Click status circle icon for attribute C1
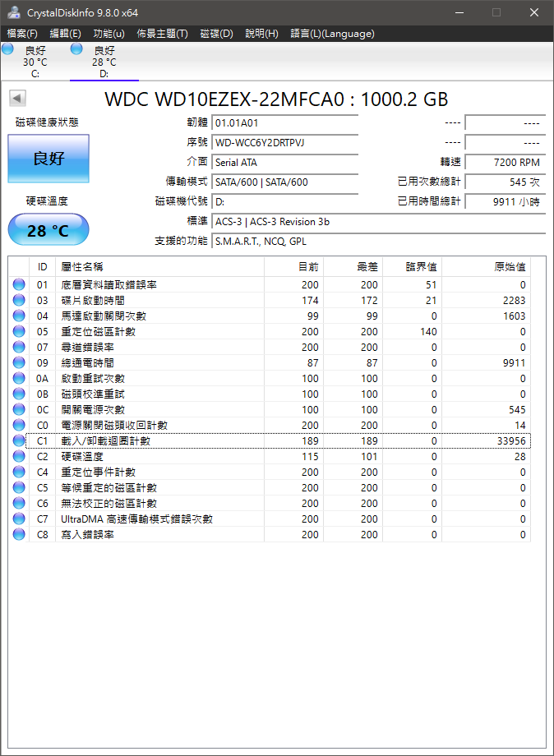The image size is (554, 756). tap(19, 440)
